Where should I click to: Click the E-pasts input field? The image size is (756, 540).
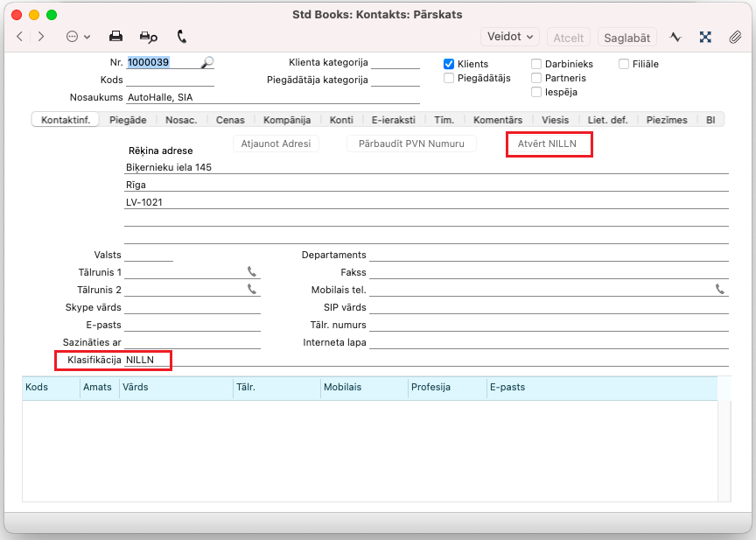coord(192,325)
